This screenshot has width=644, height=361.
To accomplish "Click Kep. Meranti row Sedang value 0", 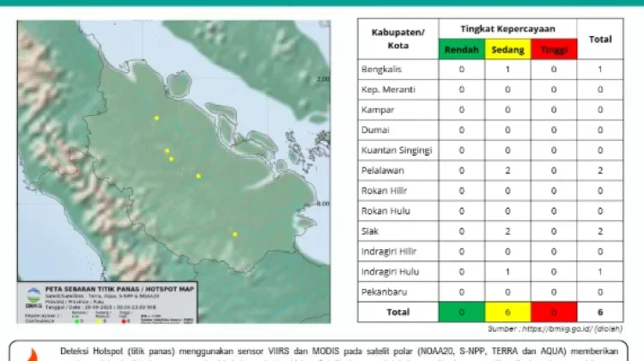I will tap(507, 89).
